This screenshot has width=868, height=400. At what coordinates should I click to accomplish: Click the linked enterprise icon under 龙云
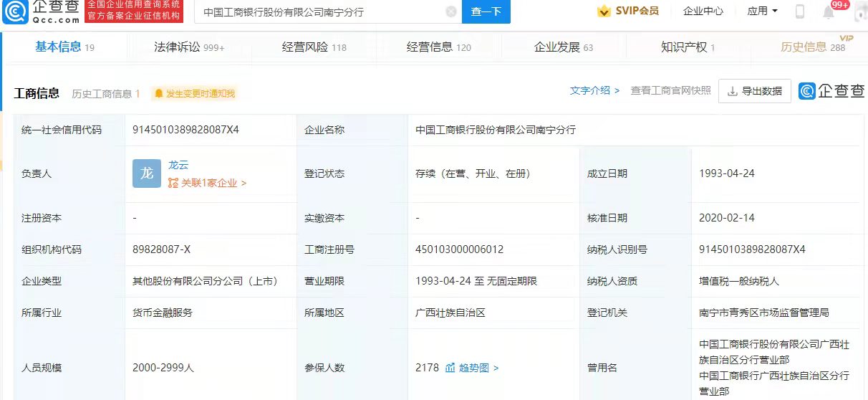173,183
